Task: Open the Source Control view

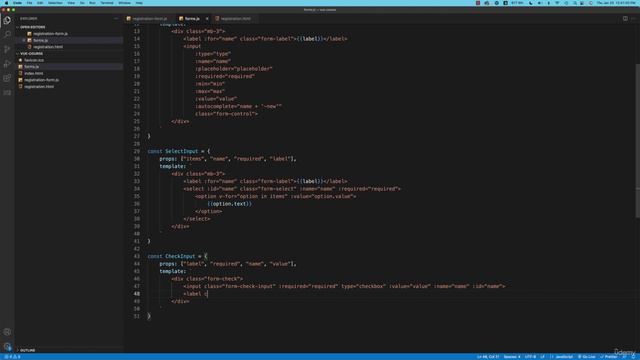Action: [7, 49]
